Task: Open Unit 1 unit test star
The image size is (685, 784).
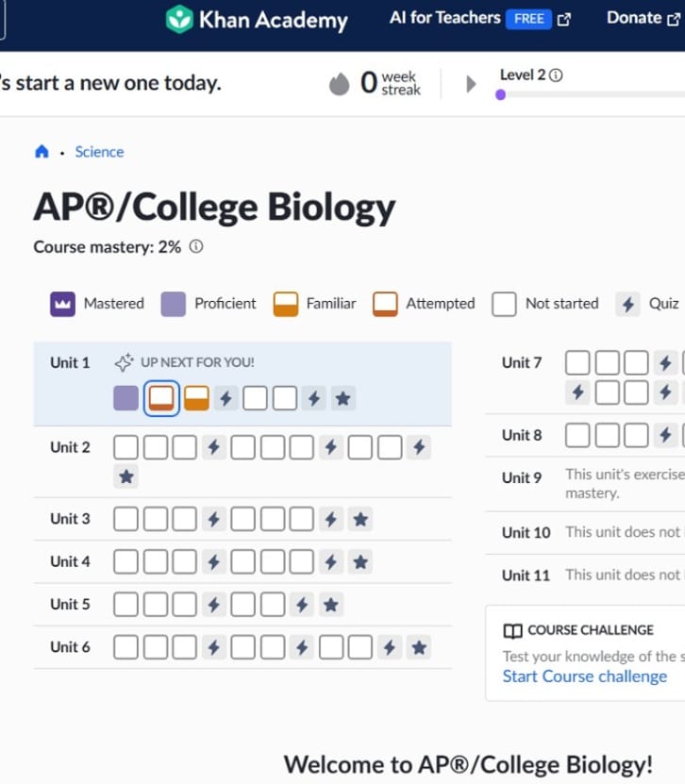Action: [x=343, y=398]
